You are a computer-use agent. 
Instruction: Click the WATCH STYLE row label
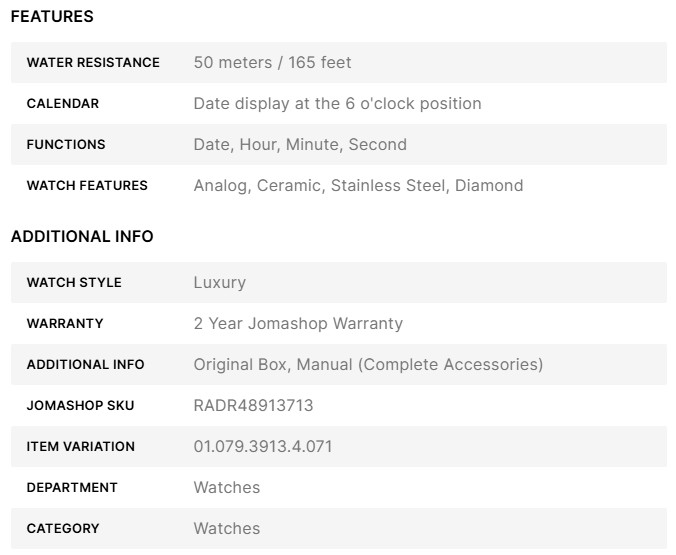[x=74, y=283]
